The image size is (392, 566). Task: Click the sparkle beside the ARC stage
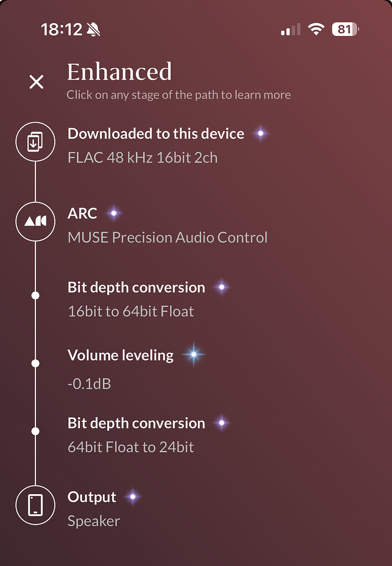pyautogui.click(x=113, y=213)
